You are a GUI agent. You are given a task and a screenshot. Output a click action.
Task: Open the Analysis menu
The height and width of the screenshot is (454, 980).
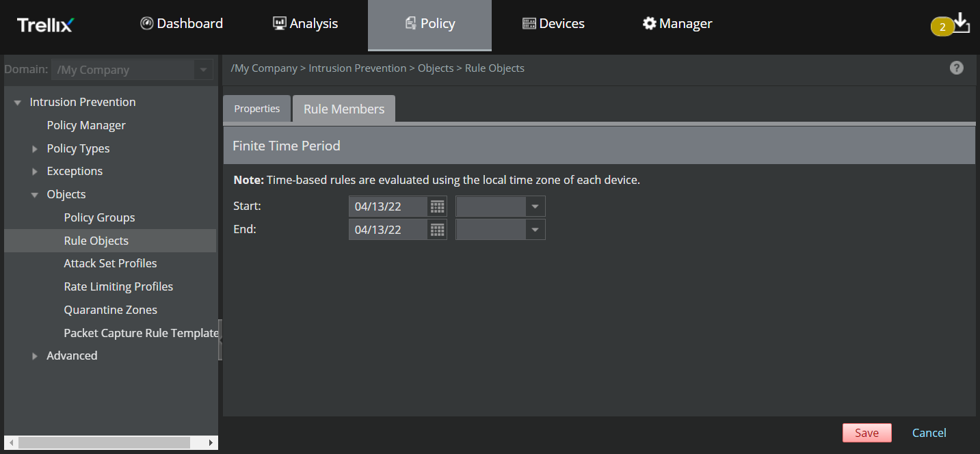305,24
